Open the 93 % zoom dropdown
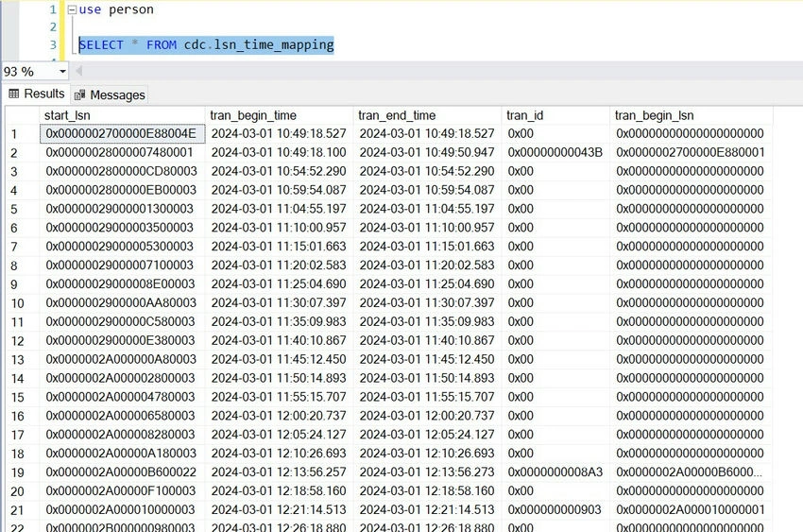This screenshot has width=803, height=532. pos(62,71)
